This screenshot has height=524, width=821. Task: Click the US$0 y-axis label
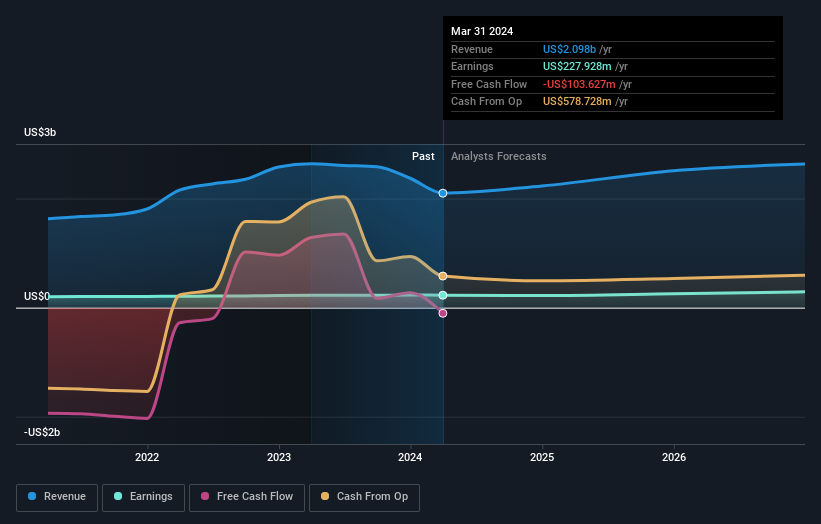pyautogui.click(x=37, y=296)
